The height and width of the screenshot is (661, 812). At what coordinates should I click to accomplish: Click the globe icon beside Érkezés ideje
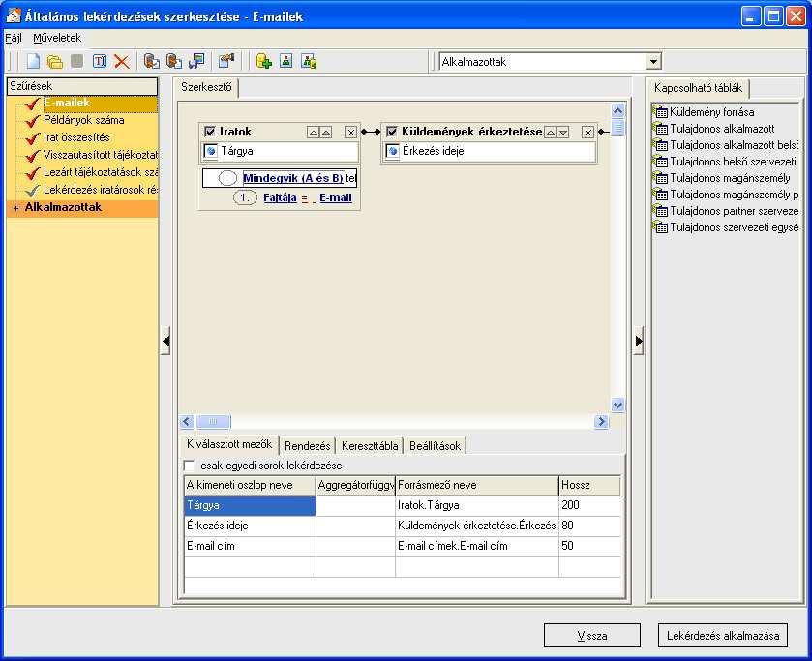pos(393,151)
